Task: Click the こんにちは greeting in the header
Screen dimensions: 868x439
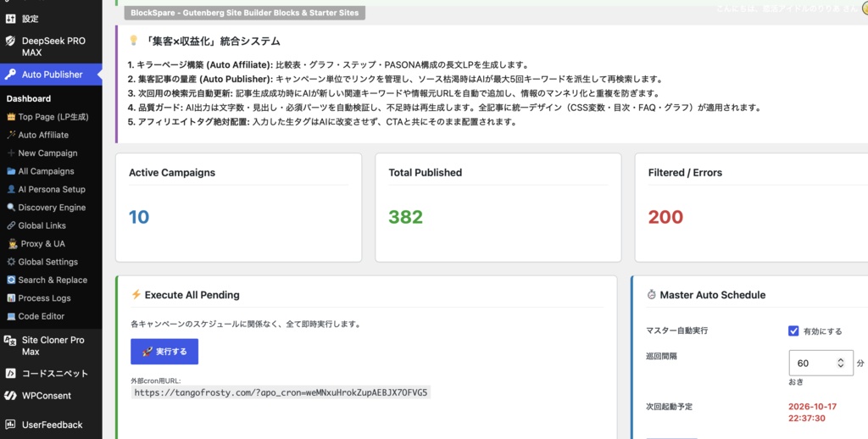Action: pyautogui.click(x=786, y=8)
